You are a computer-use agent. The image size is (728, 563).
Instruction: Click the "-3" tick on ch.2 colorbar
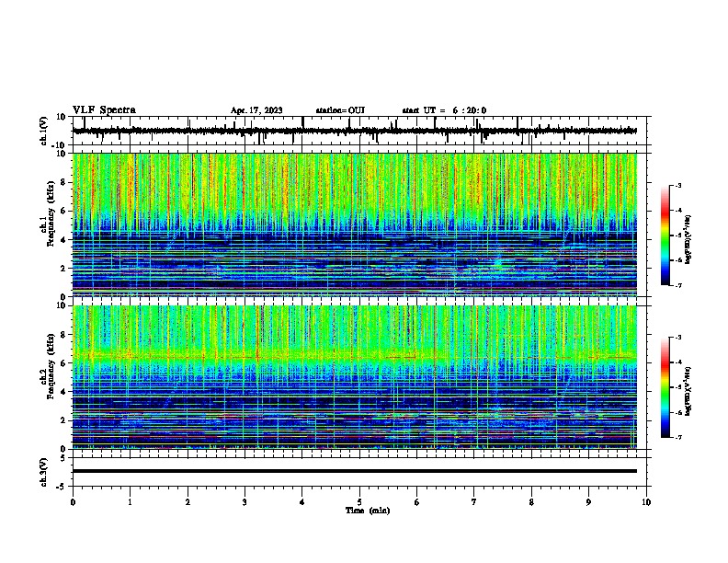677,338
